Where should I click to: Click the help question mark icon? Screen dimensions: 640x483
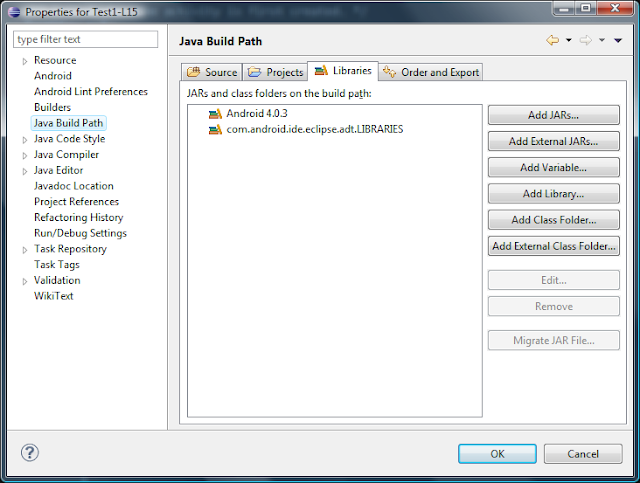tap(30, 452)
